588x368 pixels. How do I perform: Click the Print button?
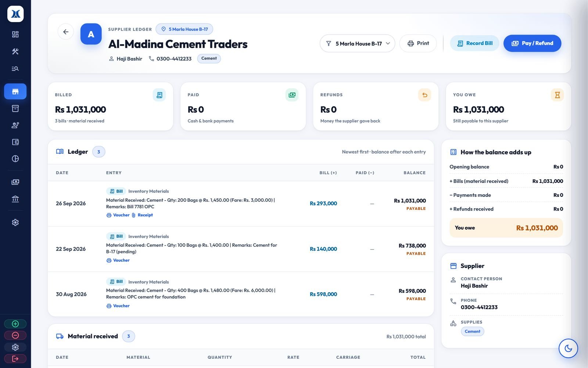(418, 43)
